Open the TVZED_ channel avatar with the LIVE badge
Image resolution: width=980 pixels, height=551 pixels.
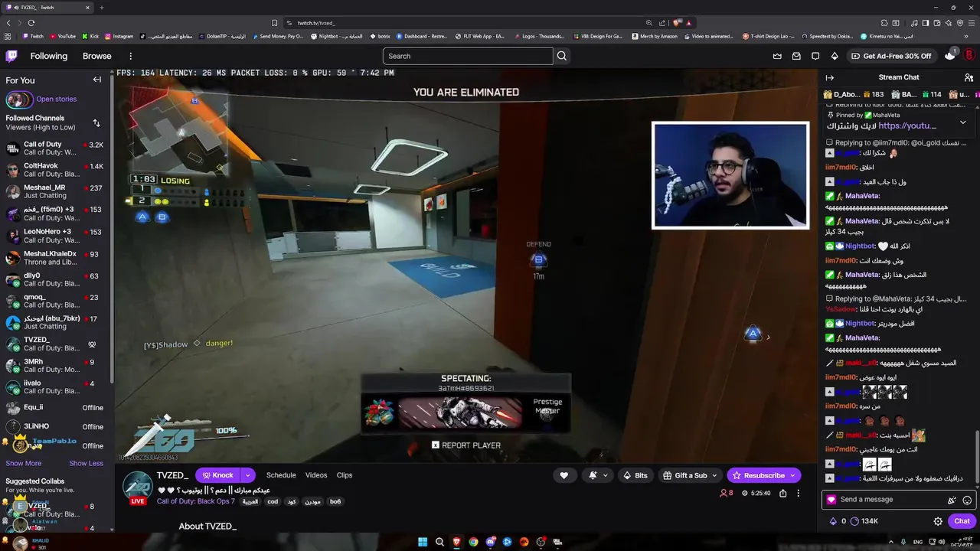(x=138, y=487)
